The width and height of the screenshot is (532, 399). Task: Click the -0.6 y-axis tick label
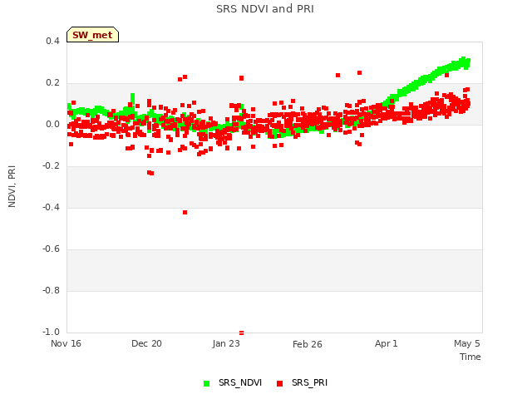pos(51,249)
